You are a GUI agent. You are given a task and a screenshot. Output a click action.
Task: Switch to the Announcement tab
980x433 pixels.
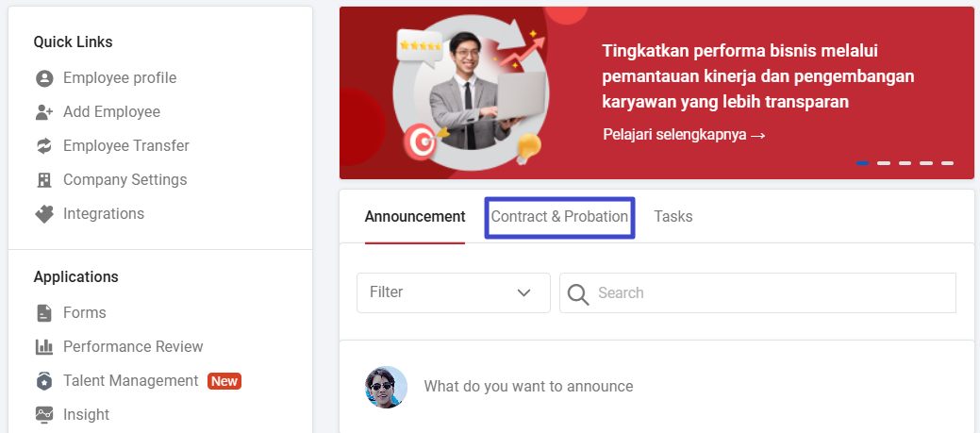(x=415, y=217)
